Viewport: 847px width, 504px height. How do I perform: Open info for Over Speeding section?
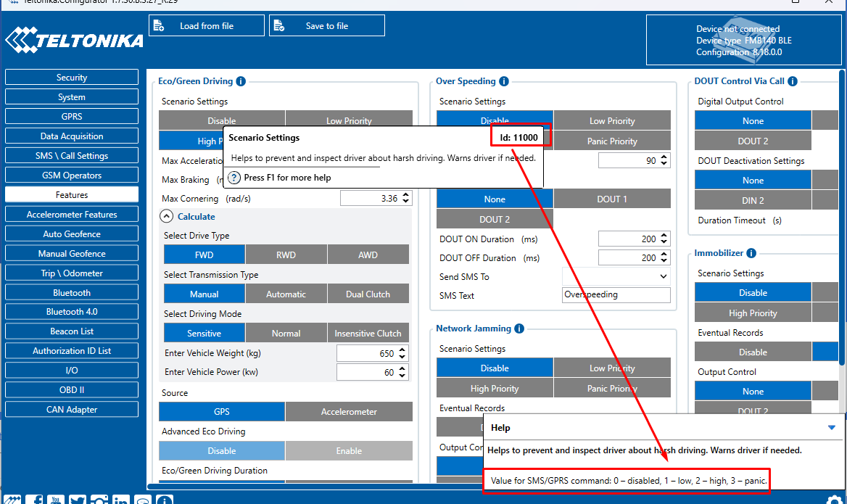coord(504,81)
